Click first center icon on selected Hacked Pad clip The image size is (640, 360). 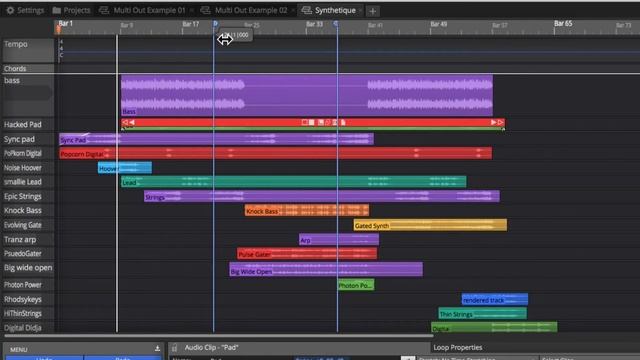304,122
